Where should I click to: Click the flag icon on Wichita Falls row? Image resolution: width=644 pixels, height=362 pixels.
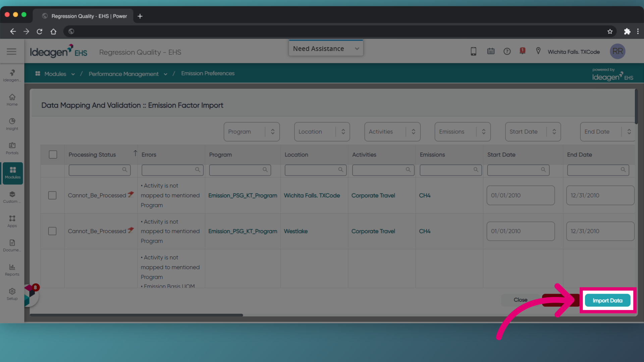pos(131,194)
